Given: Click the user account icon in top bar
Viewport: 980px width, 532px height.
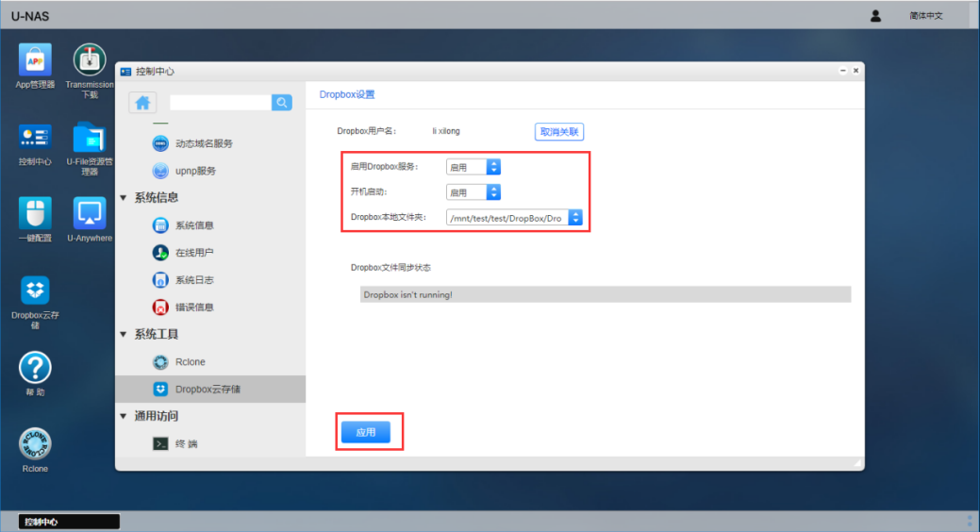Looking at the screenshot, I should [x=875, y=16].
